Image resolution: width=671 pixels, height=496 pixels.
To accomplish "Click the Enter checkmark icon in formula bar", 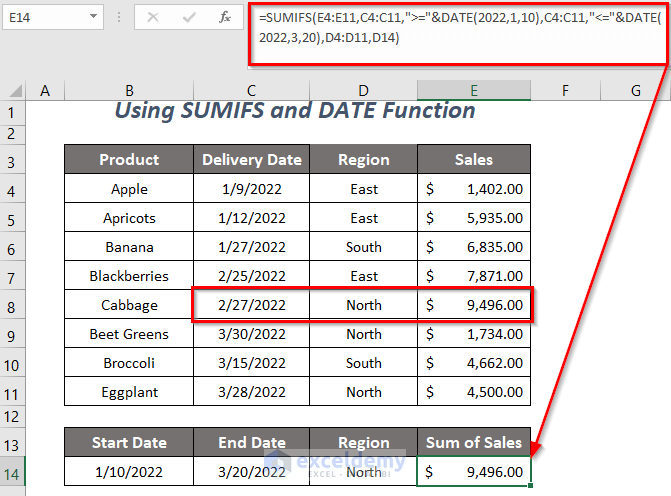I will 189,17.
